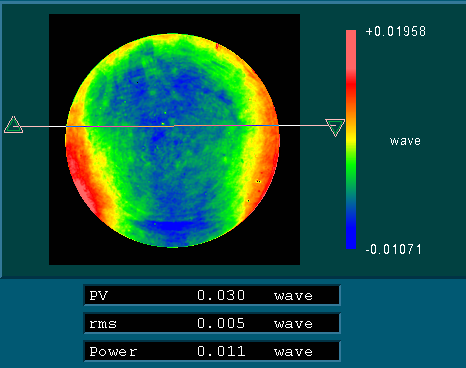Click the wave unit in the PV row
The width and height of the screenshot is (466, 368).
pos(293,296)
